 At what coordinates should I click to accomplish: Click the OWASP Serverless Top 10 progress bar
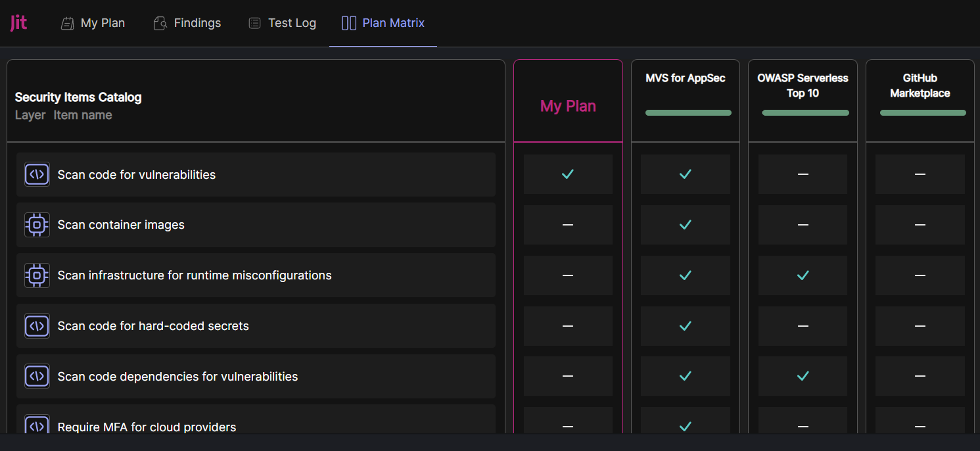(805, 112)
